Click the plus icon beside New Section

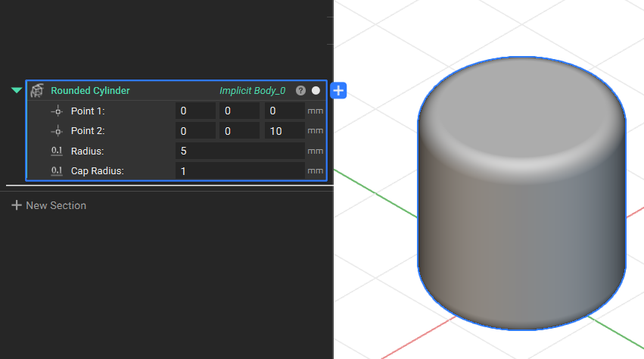17,205
